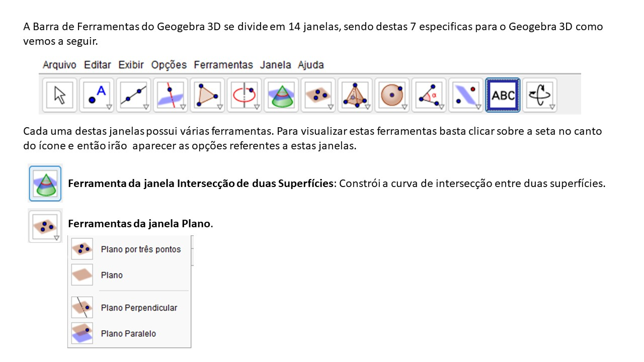Select the Intersect two surfaces cone tool
The height and width of the screenshot is (362, 644).
point(281,95)
